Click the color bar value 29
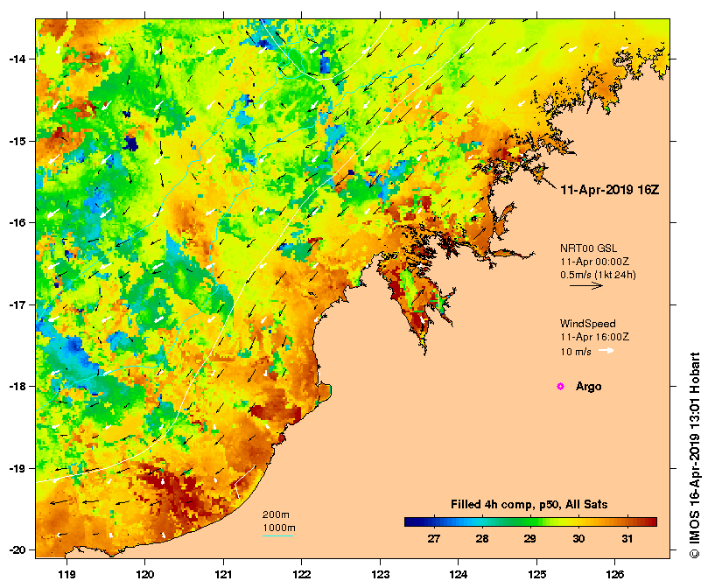Image resolution: width=708 pixels, height=588 pixels. pos(530,538)
